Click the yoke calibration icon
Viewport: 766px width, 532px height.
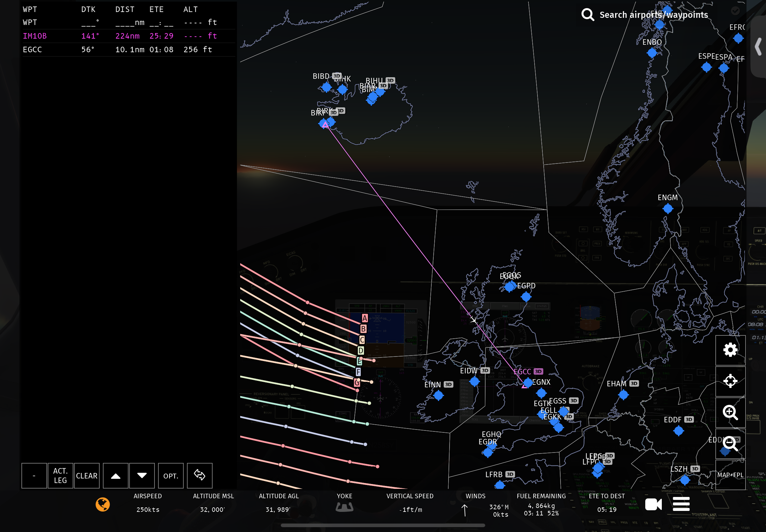[x=344, y=507]
